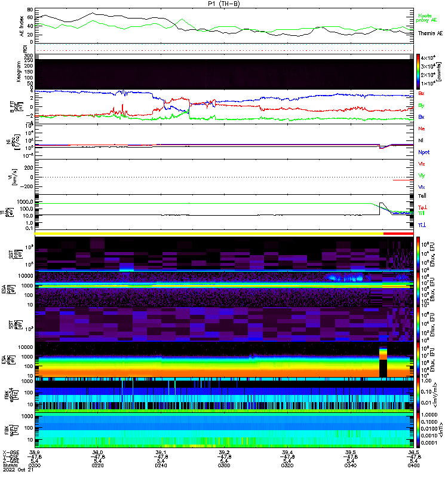Click the "4×10⁴" keogram colorbar tick label
This screenshot has height=478, width=448.
428,57
